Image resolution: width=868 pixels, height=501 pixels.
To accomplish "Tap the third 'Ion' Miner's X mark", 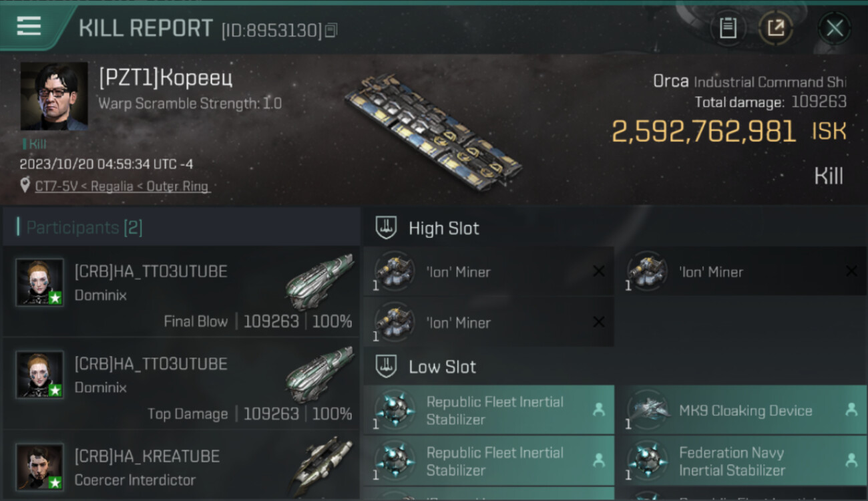I will 599,322.
